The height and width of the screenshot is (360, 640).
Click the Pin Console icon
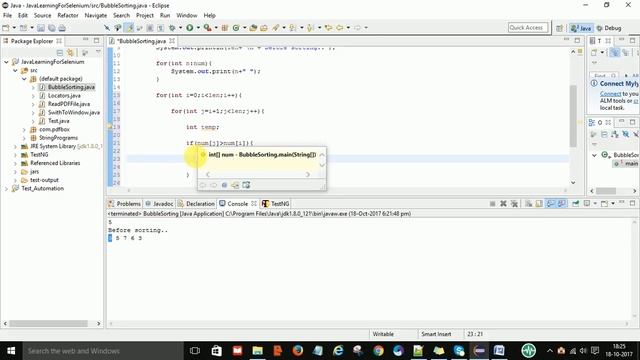(576, 203)
